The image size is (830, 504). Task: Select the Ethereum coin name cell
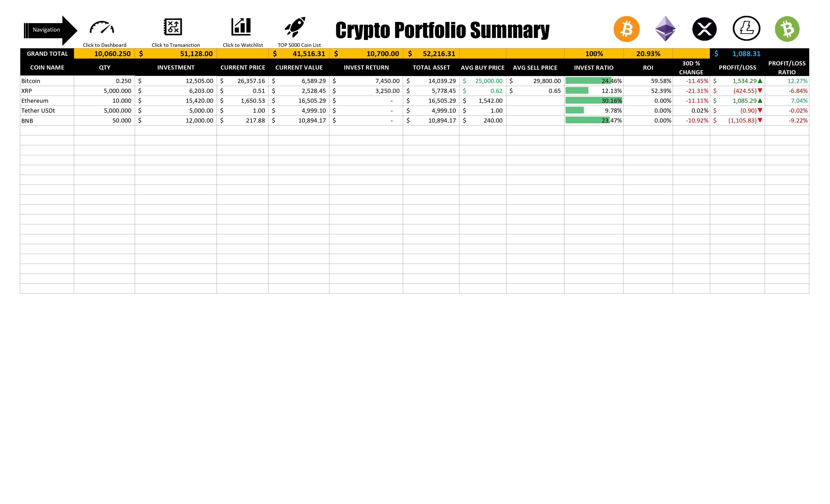tap(47, 100)
